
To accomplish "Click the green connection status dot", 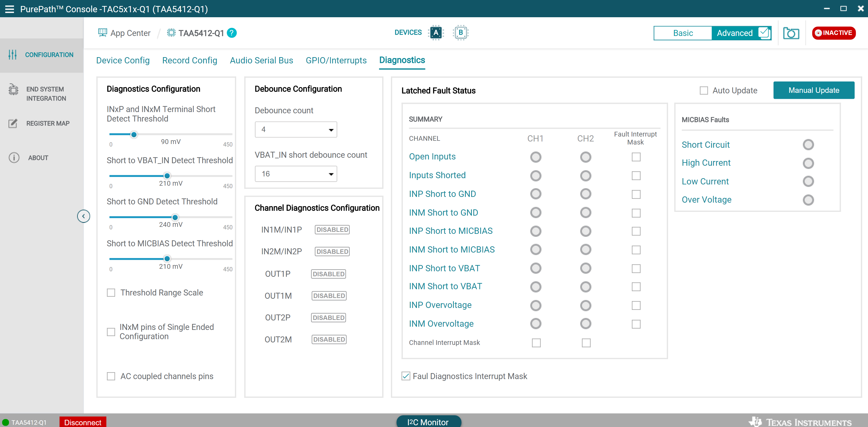I will tap(5, 422).
